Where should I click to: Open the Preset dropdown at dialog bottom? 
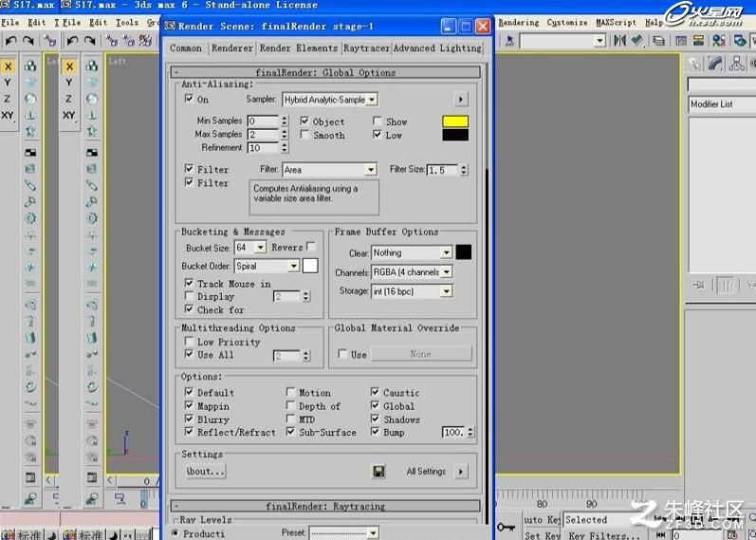pyautogui.click(x=343, y=533)
